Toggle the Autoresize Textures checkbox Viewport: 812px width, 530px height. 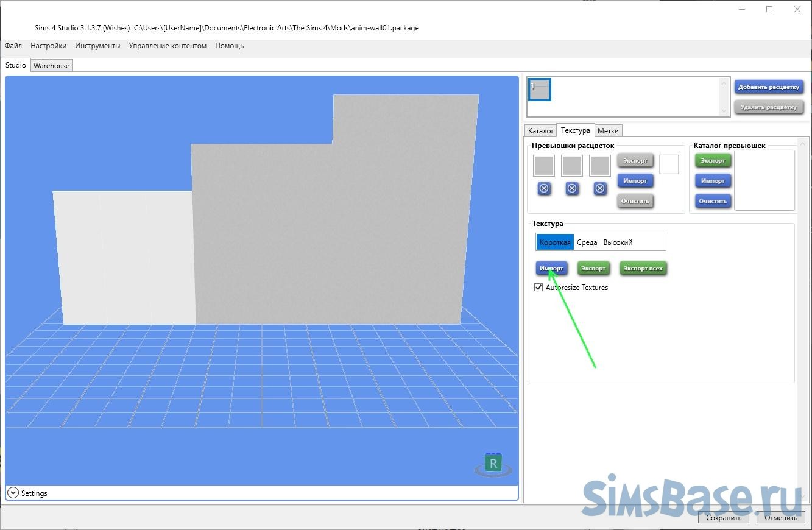pyautogui.click(x=538, y=288)
